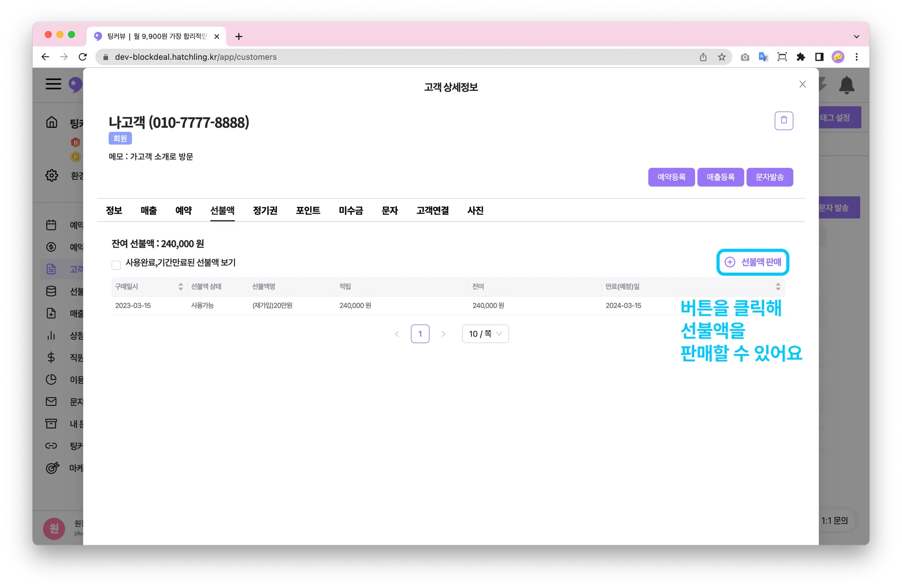Viewport: 902px width, 588px height.
Task: Click the browser address bar URL
Action: (x=196, y=57)
